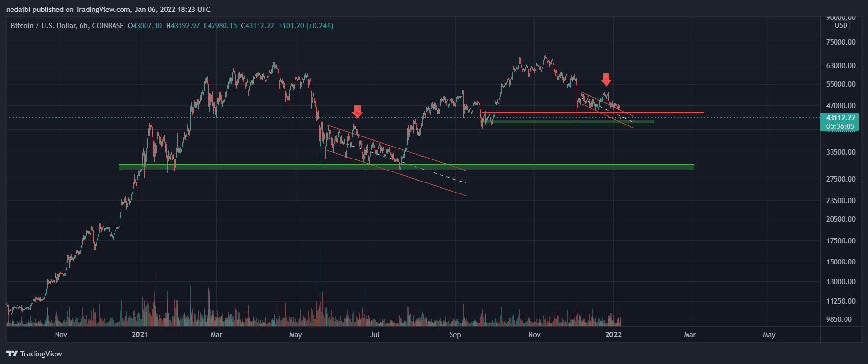868x364 pixels.
Task: Click the 20500.00 price axis label
Action: click(841, 219)
